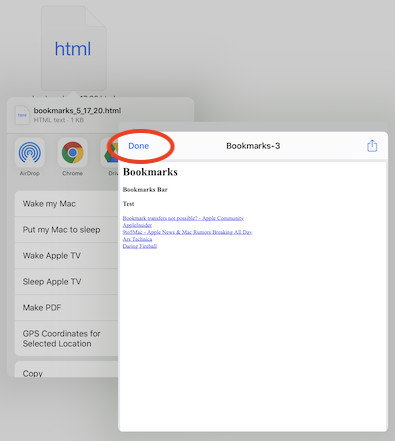The width and height of the screenshot is (395, 441).
Task: Open the Ars Technica link
Action: [x=137, y=239]
